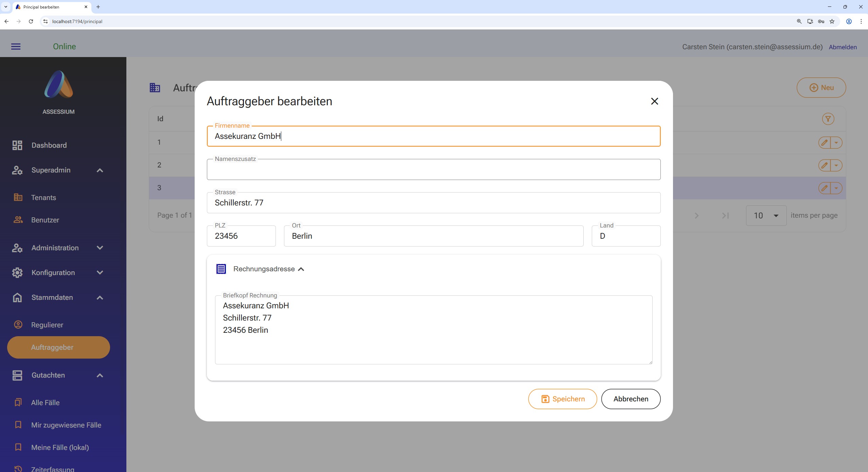The image size is (868, 472).
Task: Collapse the Rechnungsadresse section
Action: [301, 269]
